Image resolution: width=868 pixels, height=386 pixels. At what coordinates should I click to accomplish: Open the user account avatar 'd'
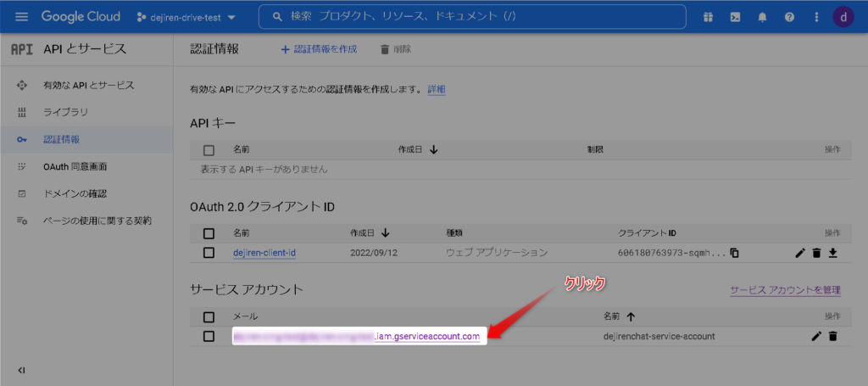point(843,17)
